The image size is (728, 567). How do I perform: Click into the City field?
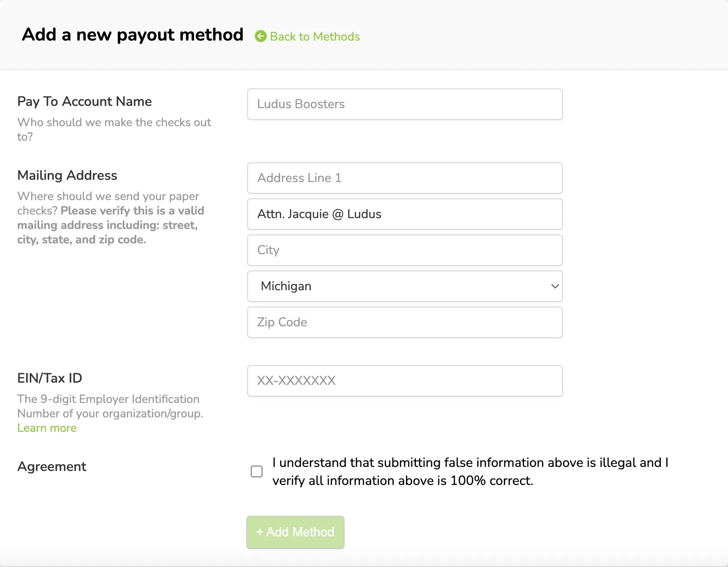pyautogui.click(x=405, y=250)
